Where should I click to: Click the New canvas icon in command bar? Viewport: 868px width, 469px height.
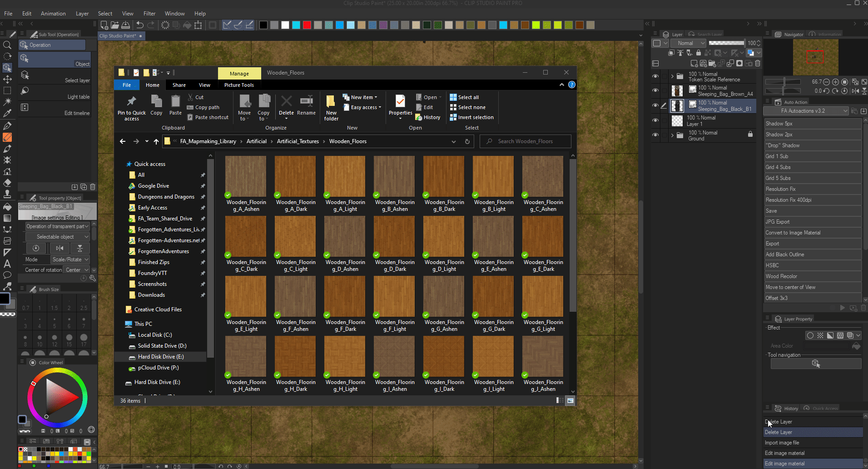click(x=104, y=25)
